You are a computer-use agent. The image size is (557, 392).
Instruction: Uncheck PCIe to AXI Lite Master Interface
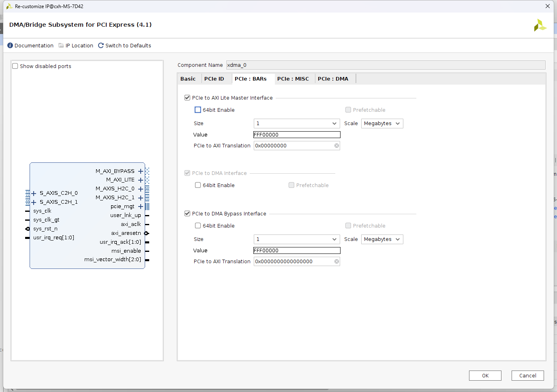(187, 98)
